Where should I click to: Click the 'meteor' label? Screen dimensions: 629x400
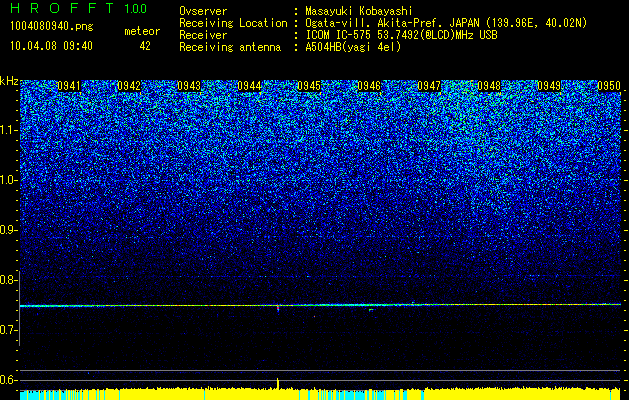coord(142,31)
